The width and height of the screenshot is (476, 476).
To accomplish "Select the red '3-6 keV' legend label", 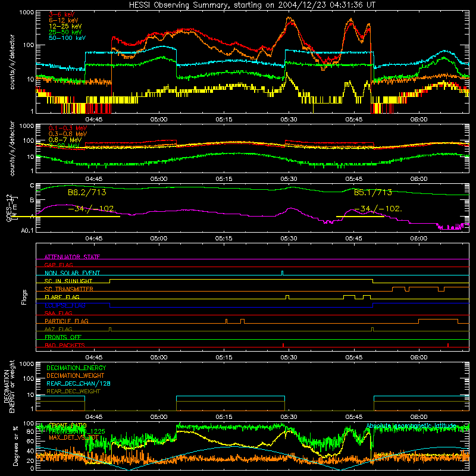I will [x=61, y=14].
